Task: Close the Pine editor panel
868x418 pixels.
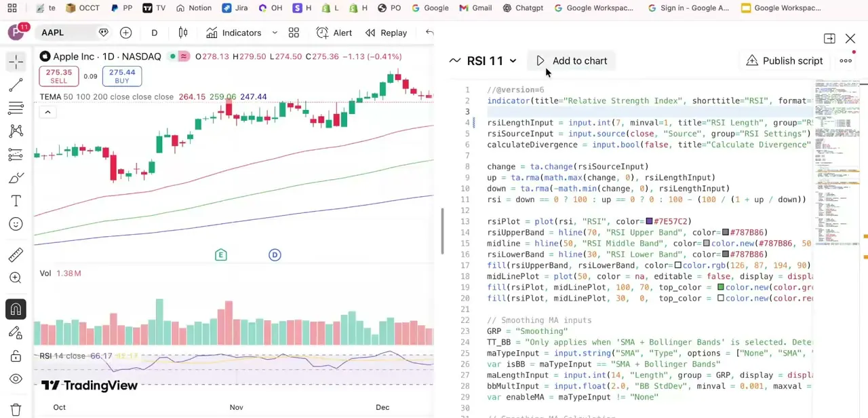Action: [850, 39]
